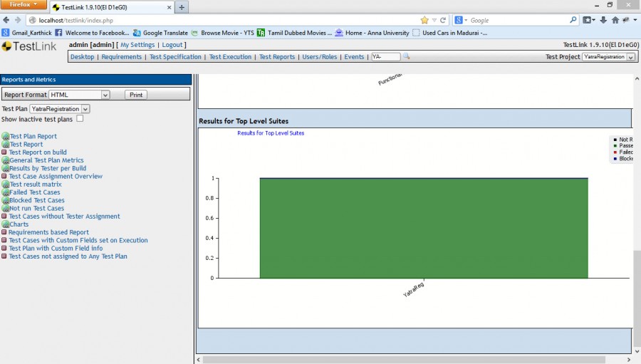Go forward with browser forward arrow
The height and width of the screenshot is (364, 641).
[x=18, y=20]
